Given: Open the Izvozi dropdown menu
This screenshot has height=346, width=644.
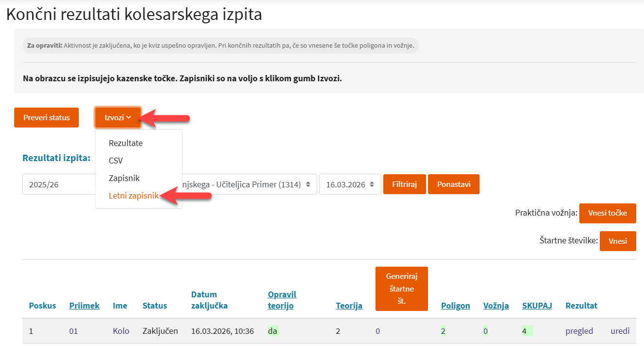Looking at the screenshot, I should coord(118,118).
